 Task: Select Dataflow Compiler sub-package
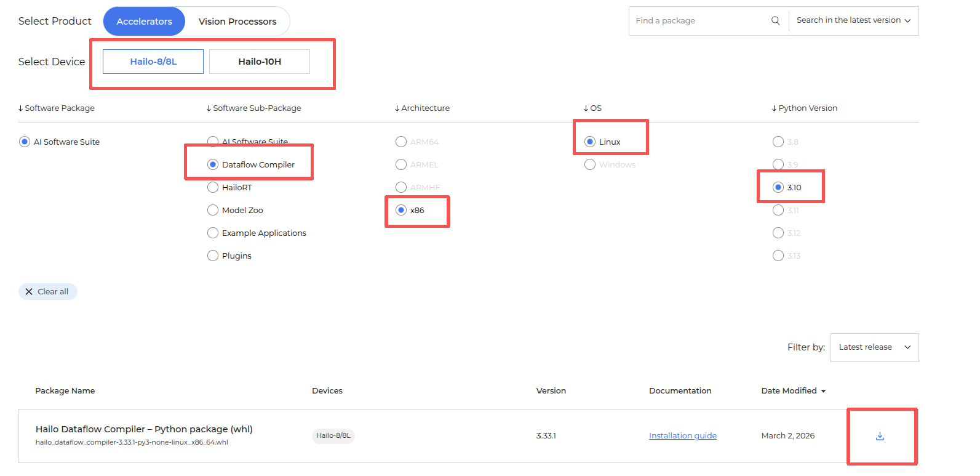click(213, 164)
